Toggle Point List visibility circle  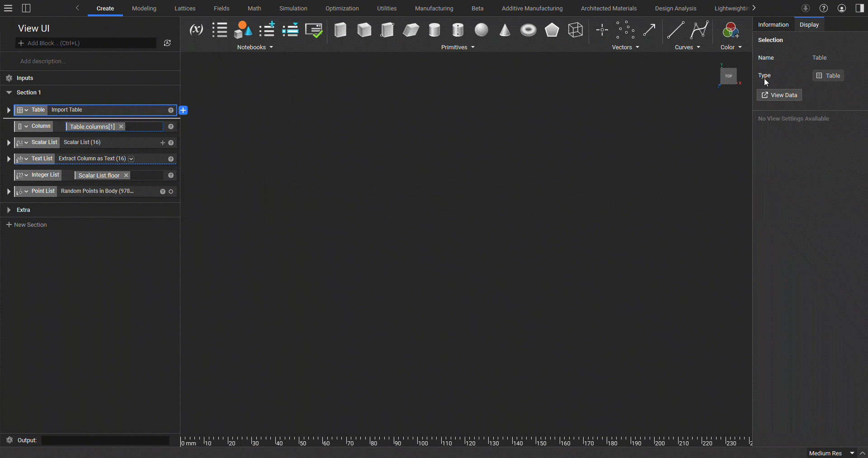coord(171,192)
